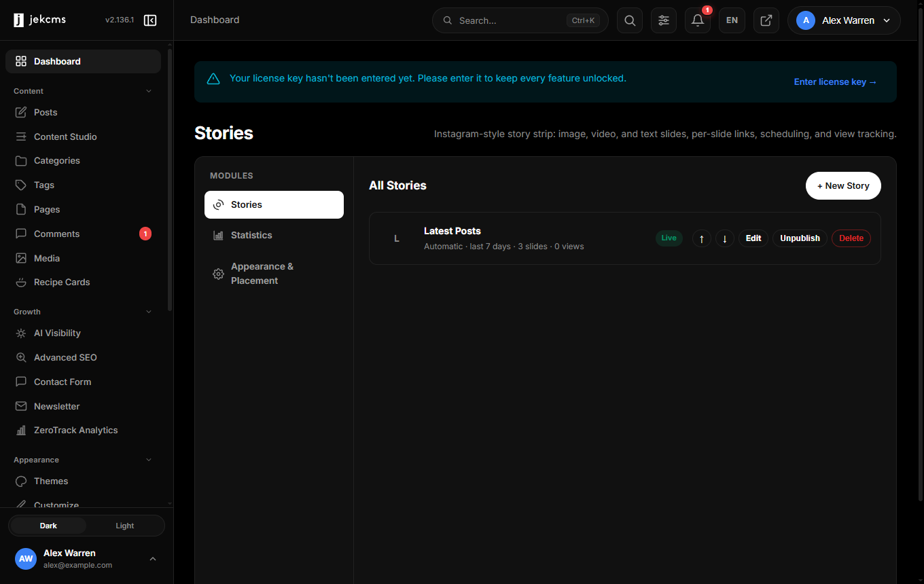Focus the Search input field
Viewport: 924px width, 584px height.
click(520, 20)
